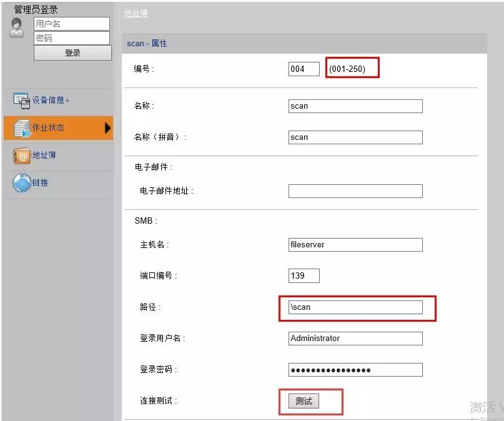Click the 编号 number field showing 004
Screen dimensions: 504x421
(304, 69)
